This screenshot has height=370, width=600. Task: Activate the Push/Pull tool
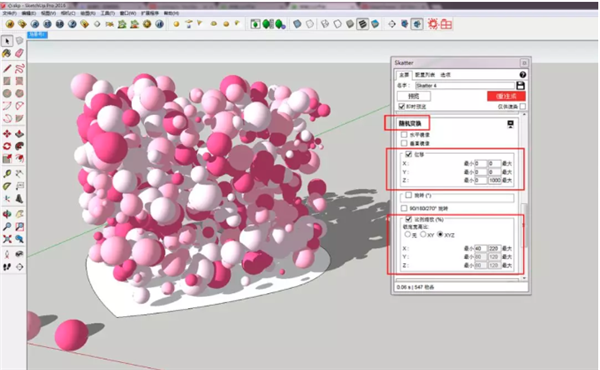tap(19, 134)
